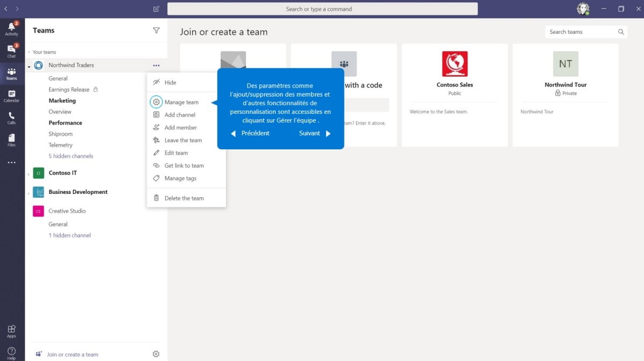Open the Performance channel
Screen dimensions: 644x361
pos(65,123)
